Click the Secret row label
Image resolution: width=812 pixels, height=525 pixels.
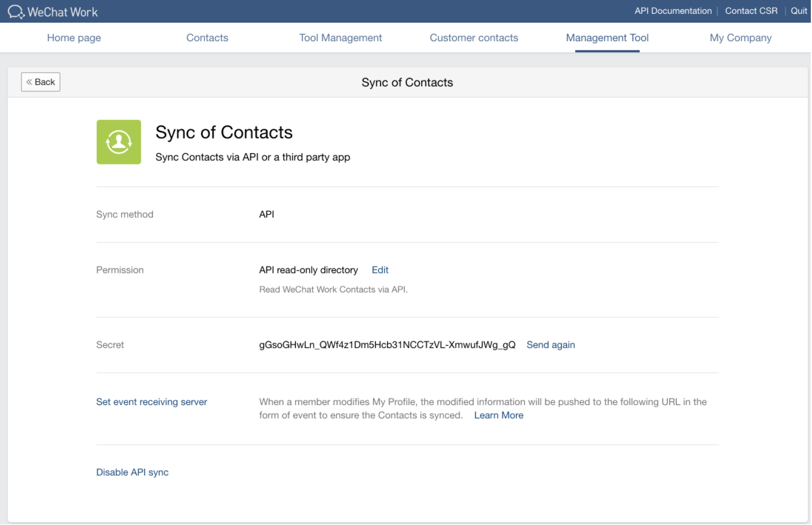click(x=110, y=345)
